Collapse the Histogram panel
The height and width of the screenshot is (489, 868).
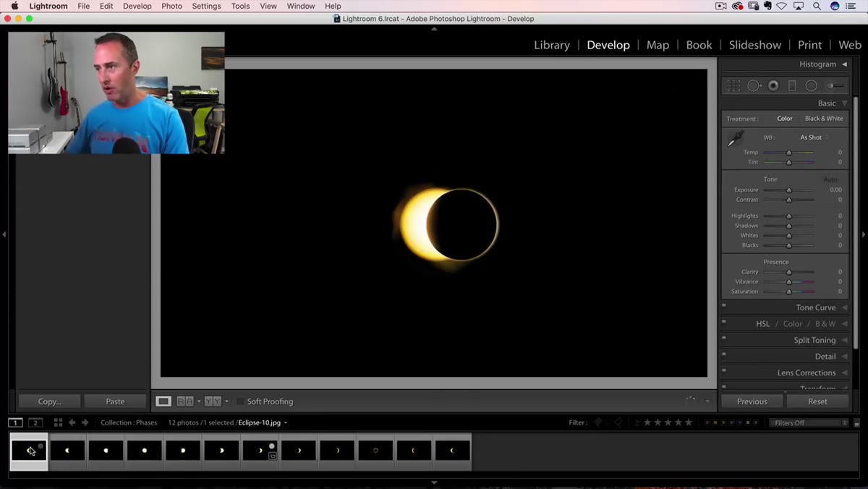coord(844,64)
